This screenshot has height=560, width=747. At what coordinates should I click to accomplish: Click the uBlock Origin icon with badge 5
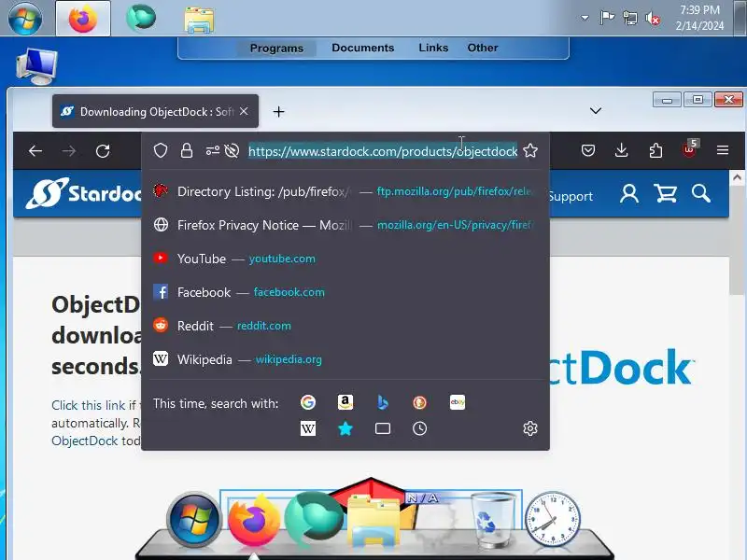(x=690, y=149)
